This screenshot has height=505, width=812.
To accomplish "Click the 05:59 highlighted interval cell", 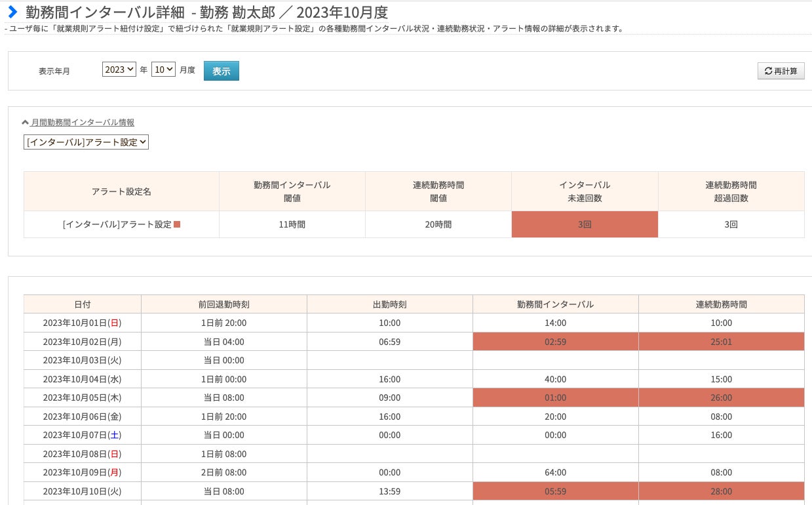I will click(x=555, y=491).
